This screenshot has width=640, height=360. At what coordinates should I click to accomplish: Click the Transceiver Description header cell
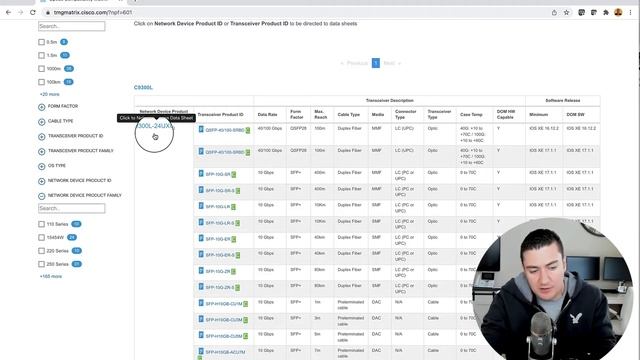coord(389,100)
